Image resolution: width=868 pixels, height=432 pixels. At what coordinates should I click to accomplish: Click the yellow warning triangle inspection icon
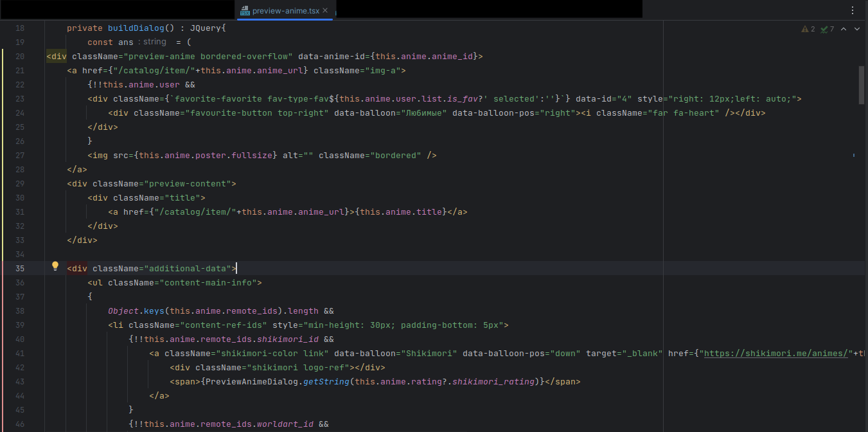804,29
